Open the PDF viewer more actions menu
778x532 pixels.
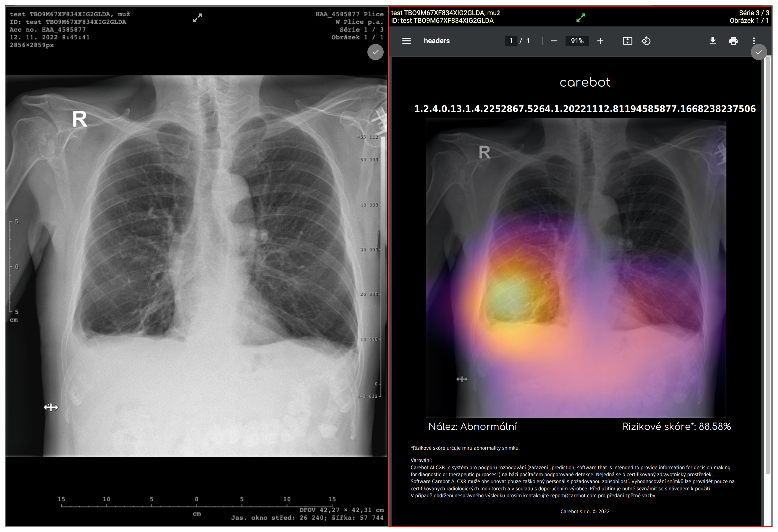coord(754,41)
